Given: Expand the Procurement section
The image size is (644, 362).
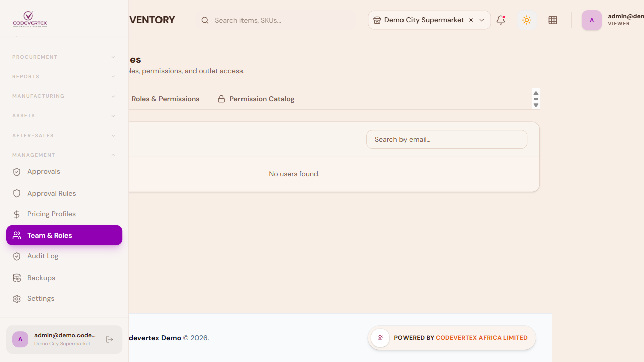Looking at the screenshot, I should [x=64, y=57].
